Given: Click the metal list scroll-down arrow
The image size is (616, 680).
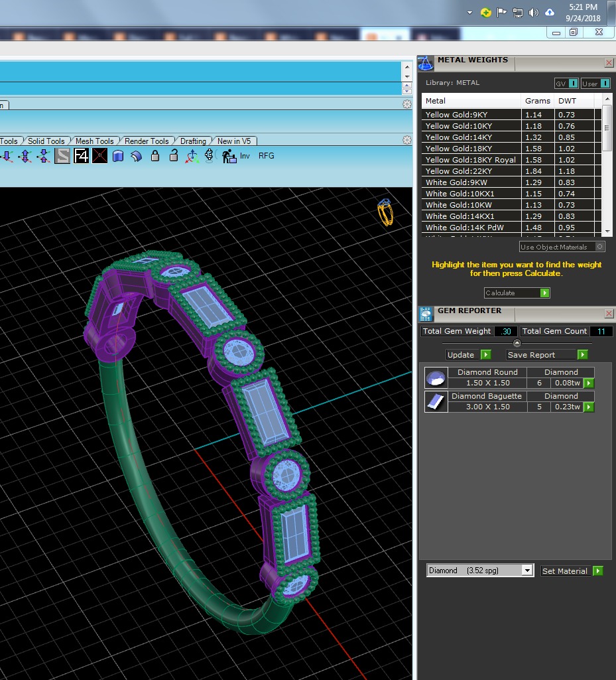Looking at the screenshot, I should [x=607, y=232].
